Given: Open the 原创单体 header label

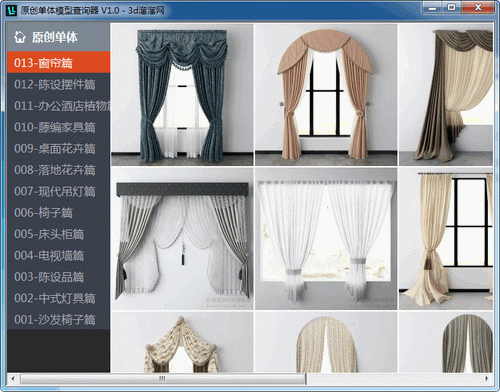Looking at the screenshot, I should 55,37.
